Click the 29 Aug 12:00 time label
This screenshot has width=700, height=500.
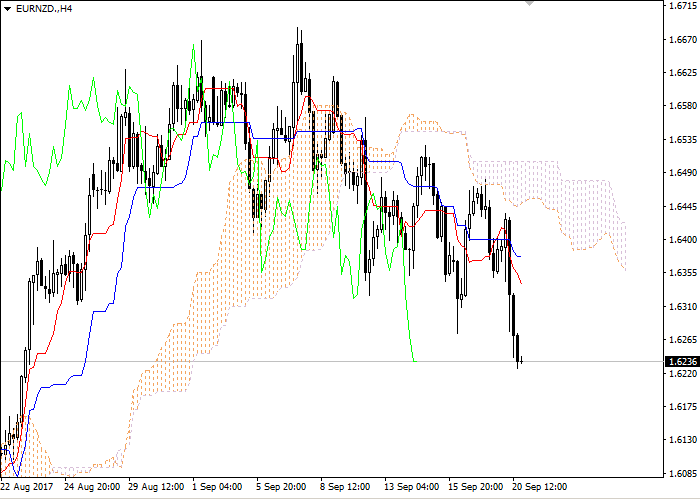(x=156, y=487)
